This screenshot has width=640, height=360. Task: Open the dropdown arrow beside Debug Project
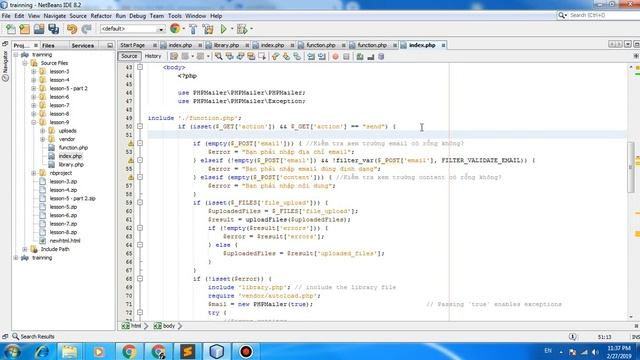[x=251, y=29]
